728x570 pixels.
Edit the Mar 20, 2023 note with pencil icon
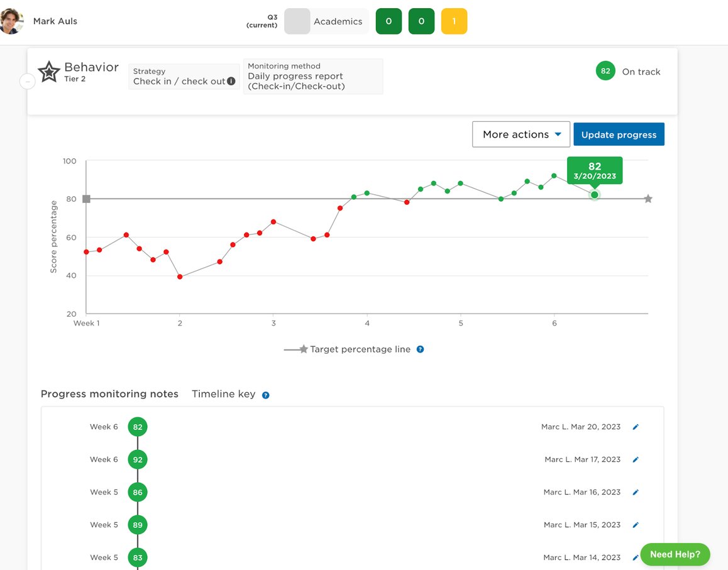click(635, 427)
